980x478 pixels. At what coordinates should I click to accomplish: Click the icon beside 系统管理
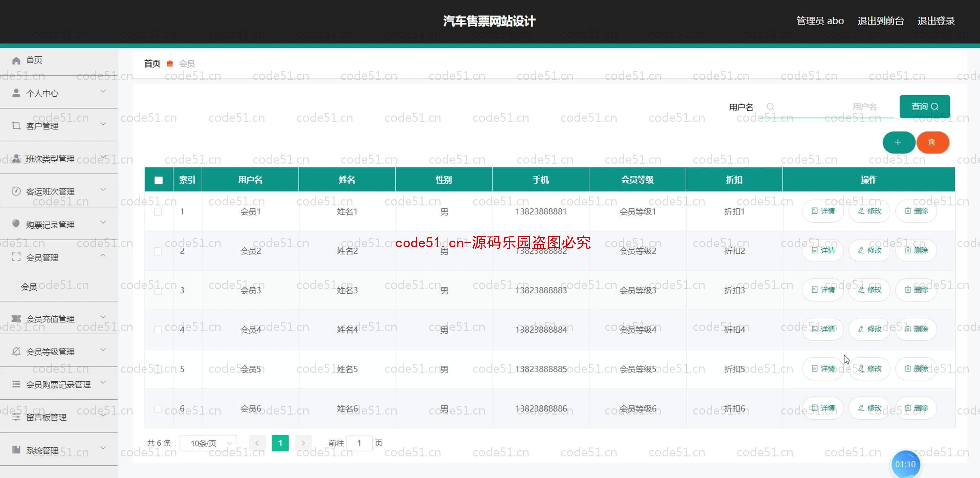[x=16, y=450]
